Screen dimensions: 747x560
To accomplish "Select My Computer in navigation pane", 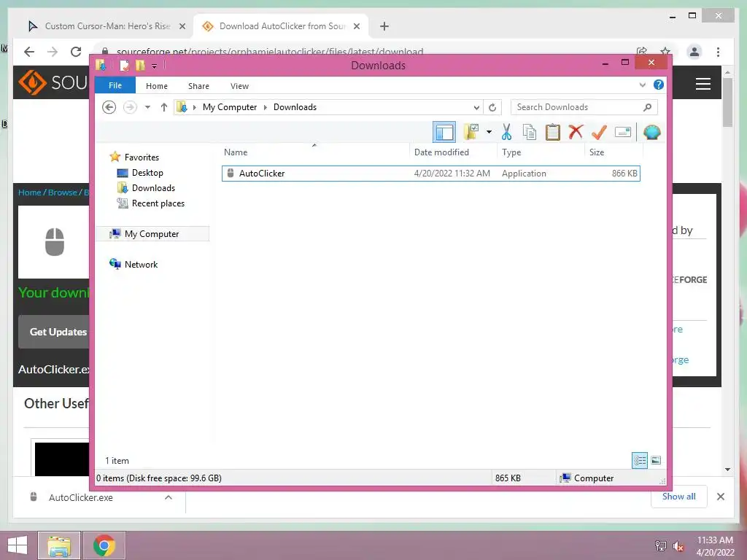I will (152, 234).
